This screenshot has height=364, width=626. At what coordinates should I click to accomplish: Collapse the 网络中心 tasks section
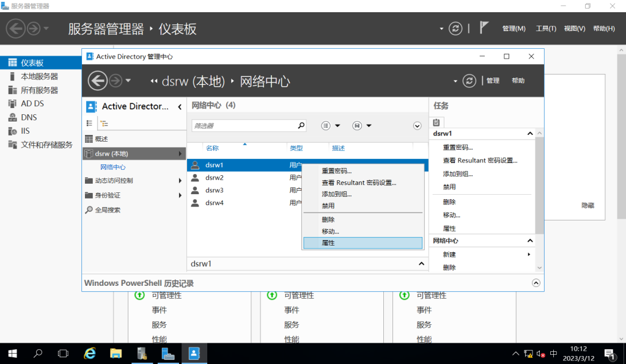click(530, 241)
